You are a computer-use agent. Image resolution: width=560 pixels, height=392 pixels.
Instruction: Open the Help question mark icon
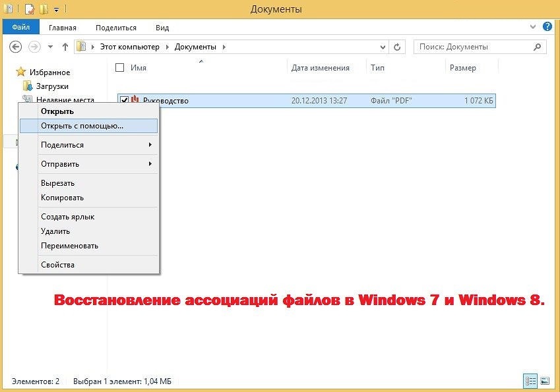pyautogui.click(x=547, y=26)
